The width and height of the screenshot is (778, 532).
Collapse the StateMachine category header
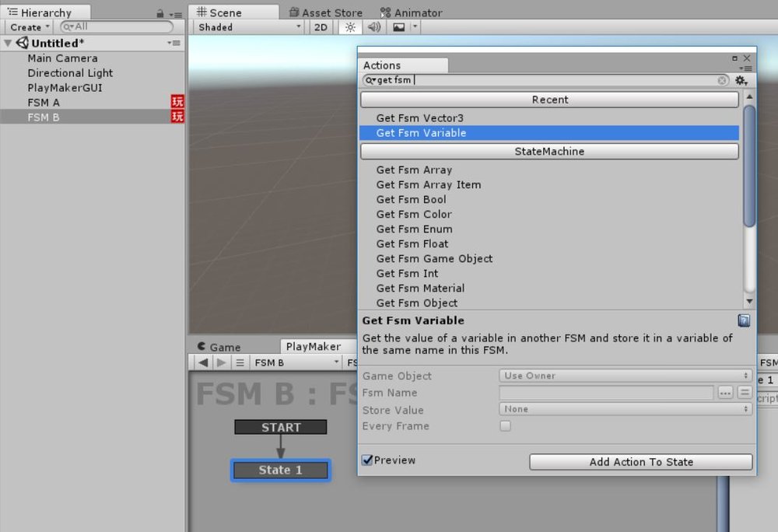tap(549, 151)
